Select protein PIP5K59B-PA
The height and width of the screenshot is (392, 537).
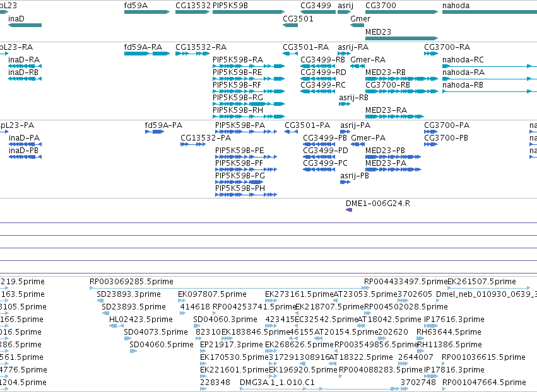[246, 132]
